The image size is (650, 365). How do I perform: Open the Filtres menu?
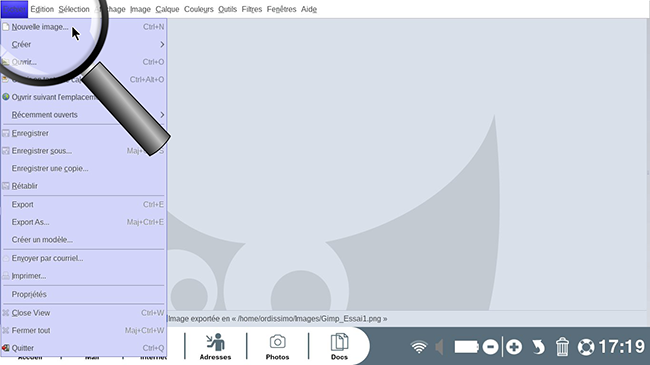[252, 9]
